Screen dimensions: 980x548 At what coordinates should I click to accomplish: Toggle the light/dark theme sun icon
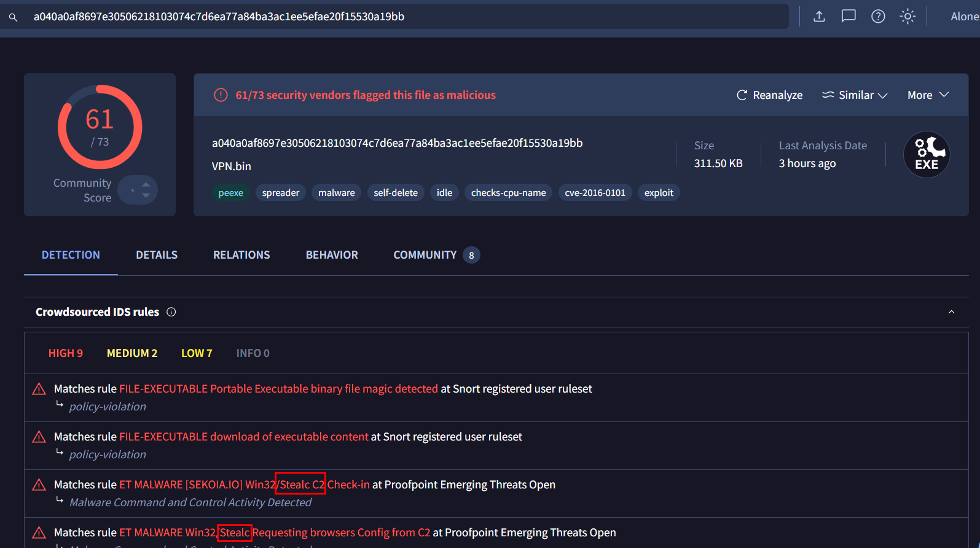(907, 17)
